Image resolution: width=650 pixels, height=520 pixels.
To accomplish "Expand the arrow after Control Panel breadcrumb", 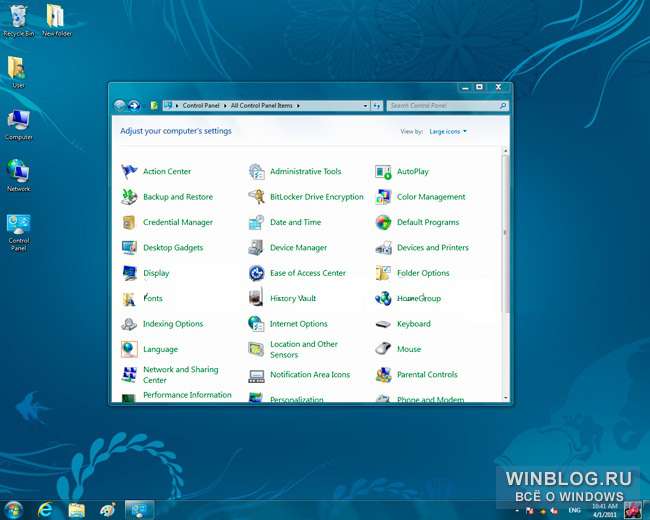I will point(226,106).
